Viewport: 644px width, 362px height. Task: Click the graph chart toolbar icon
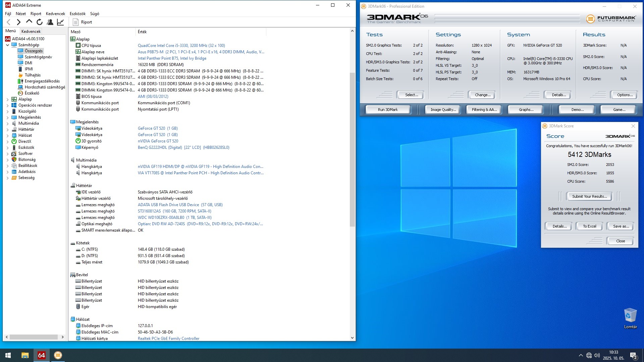coord(60,22)
